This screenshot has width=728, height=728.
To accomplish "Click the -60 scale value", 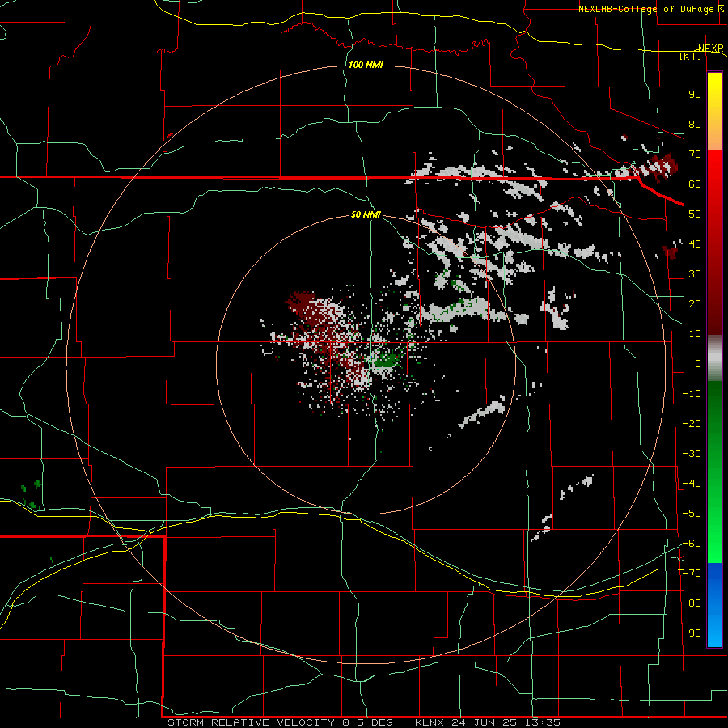I will pos(692,544).
